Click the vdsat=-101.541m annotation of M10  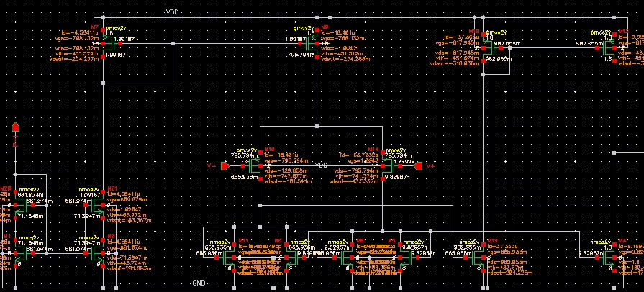click(286, 181)
